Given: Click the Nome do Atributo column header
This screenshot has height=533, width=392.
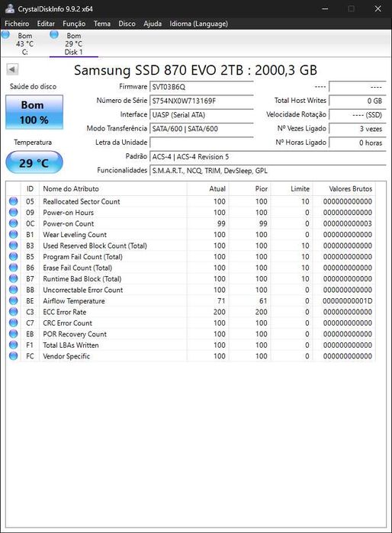Looking at the screenshot, I should [x=113, y=188].
